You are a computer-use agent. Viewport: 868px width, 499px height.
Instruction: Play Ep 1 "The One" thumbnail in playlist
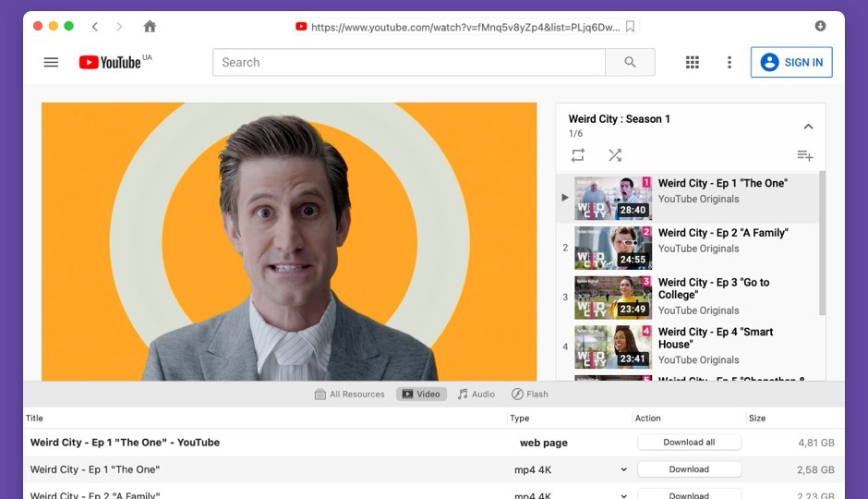coord(613,199)
